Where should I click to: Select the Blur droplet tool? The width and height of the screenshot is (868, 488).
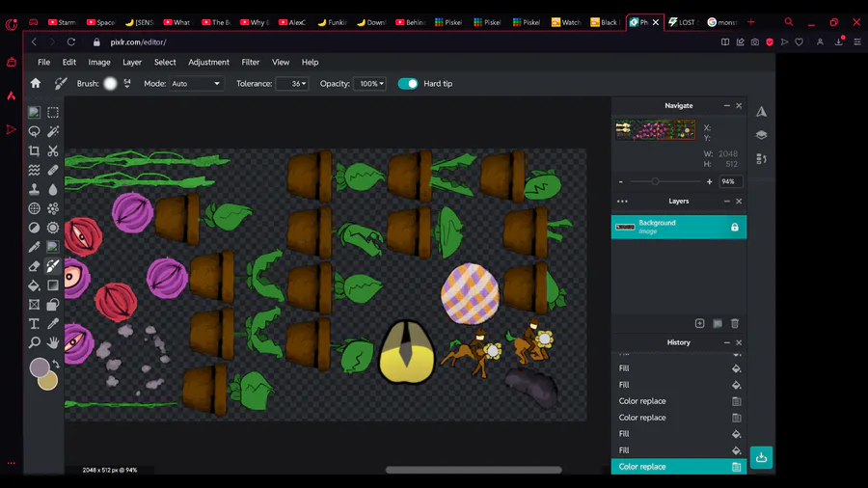pos(53,189)
